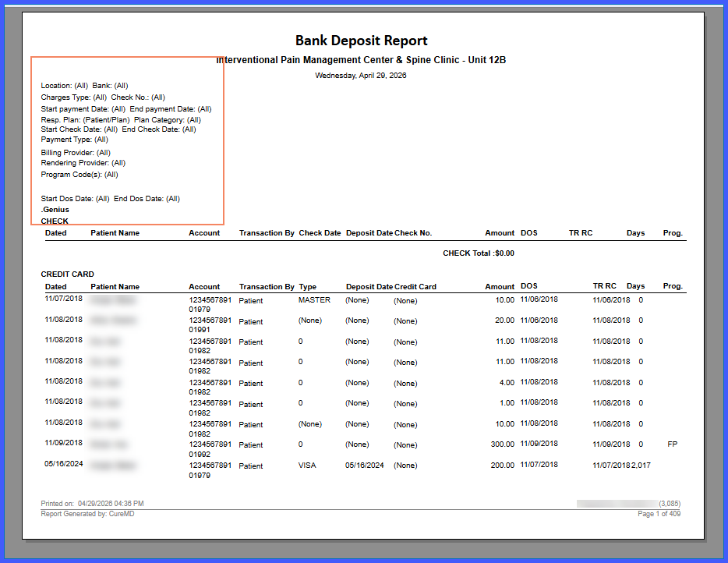728x563 pixels.
Task: Click the 2,017 days value
Action: coord(641,465)
